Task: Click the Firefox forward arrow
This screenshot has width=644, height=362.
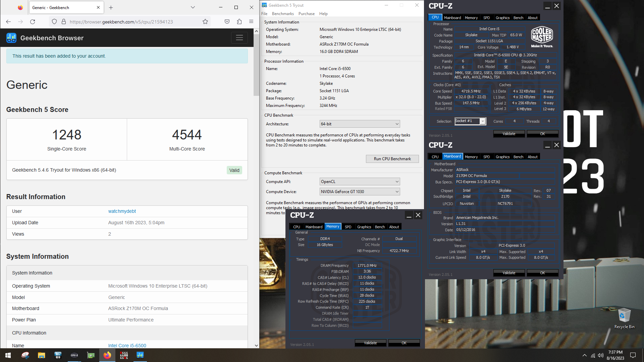Action: 20,22
